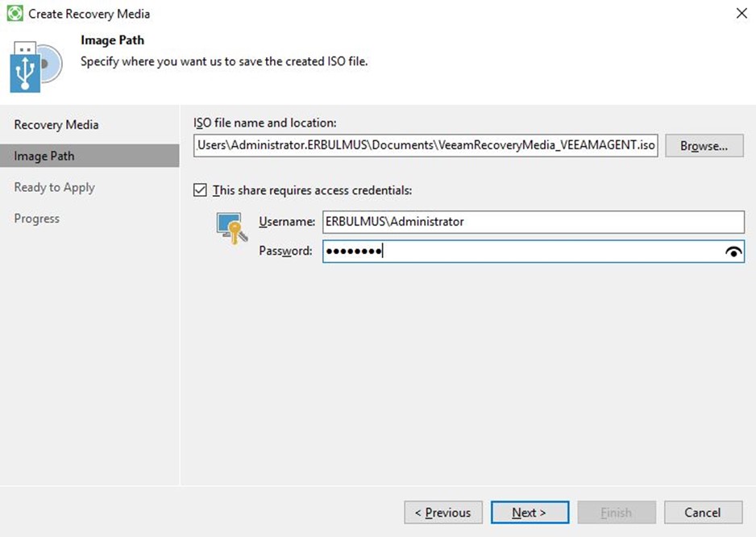Focus the ISO file path field
The image size is (756, 537).
click(426, 146)
